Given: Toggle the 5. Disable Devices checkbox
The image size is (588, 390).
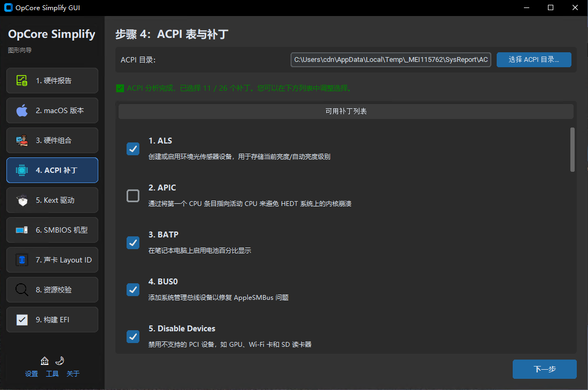Looking at the screenshot, I should coord(133,337).
